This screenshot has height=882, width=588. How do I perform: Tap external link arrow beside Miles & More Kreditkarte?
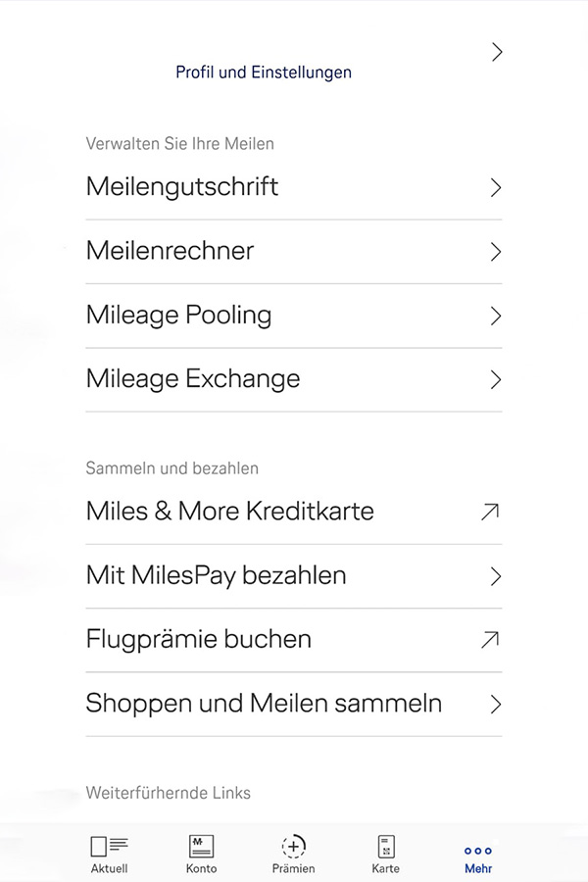[x=490, y=511]
